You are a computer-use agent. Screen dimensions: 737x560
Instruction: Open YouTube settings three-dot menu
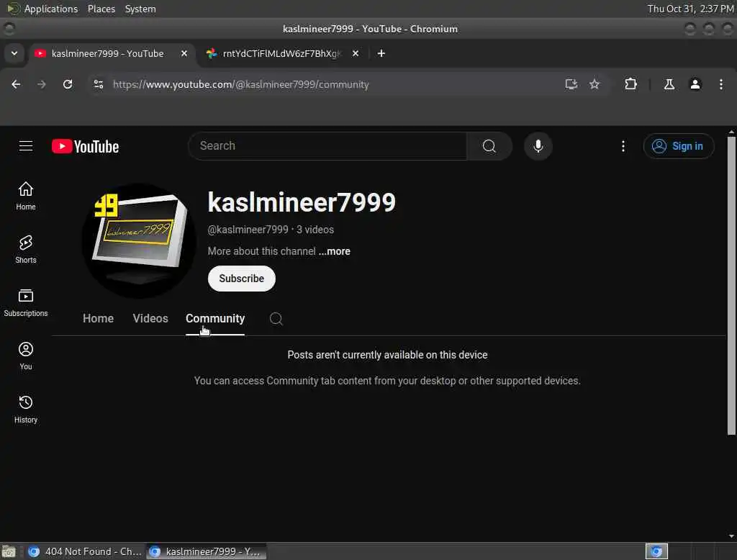coord(623,146)
